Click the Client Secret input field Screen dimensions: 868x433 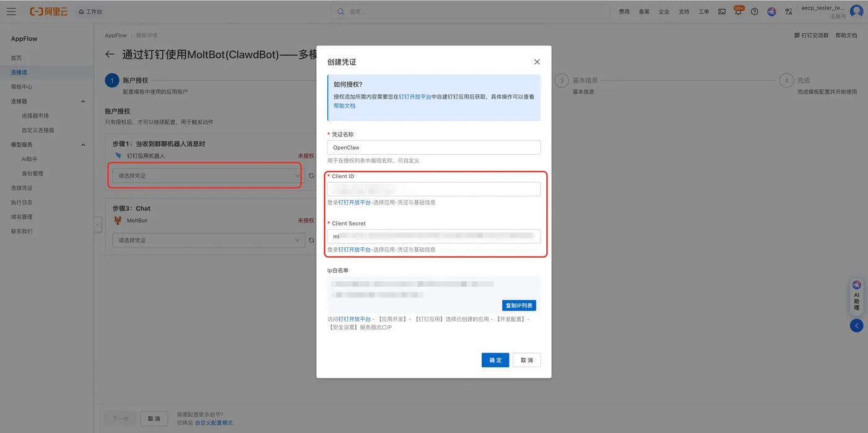[434, 236]
